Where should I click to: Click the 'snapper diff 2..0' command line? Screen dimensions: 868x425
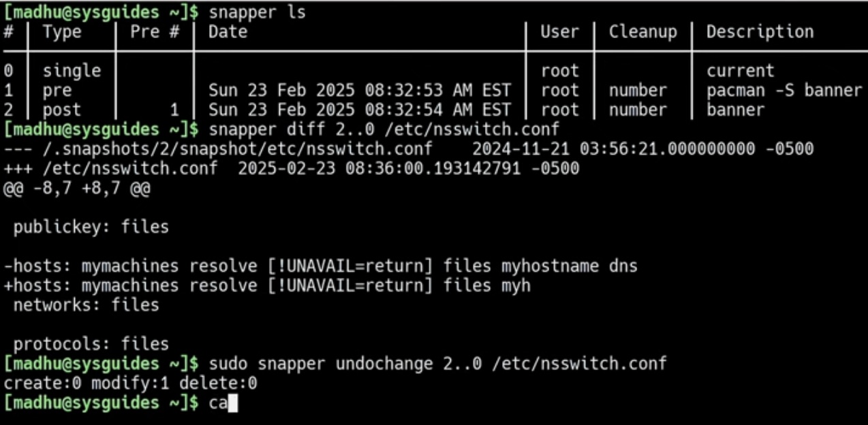384,129
